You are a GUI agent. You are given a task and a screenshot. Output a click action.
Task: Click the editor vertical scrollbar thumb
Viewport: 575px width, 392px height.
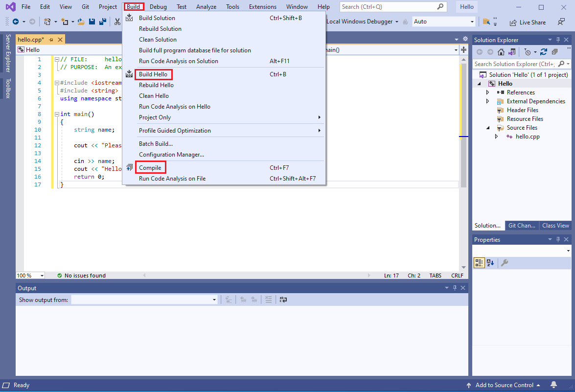click(x=463, y=125)
